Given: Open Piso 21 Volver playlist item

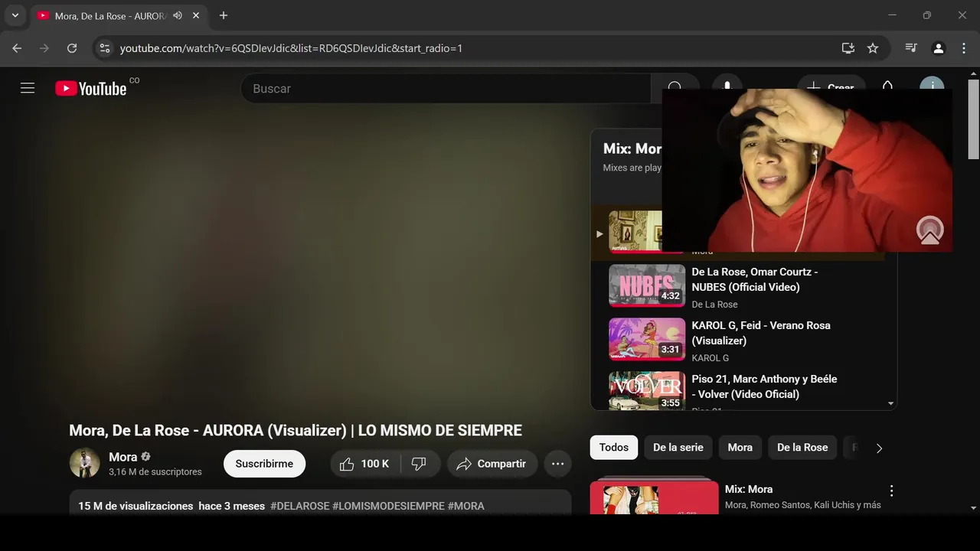Looking at the screenshot, I should (739, 390).
